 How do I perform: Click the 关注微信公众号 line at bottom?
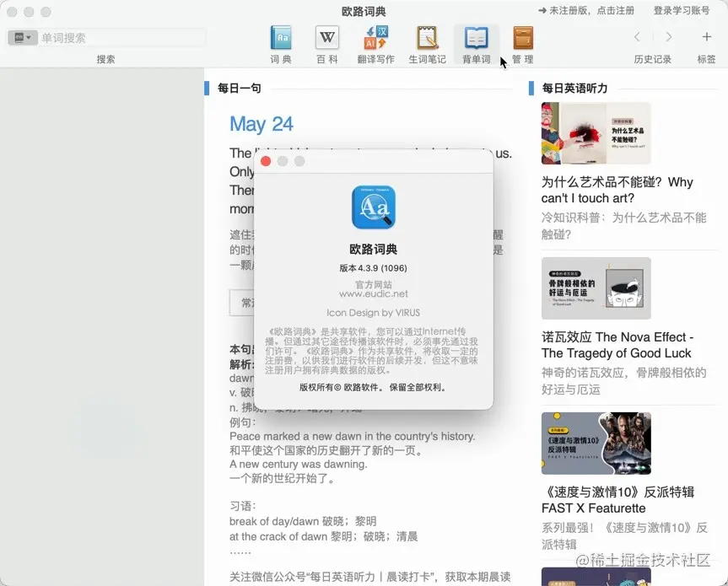pos(370,577)
